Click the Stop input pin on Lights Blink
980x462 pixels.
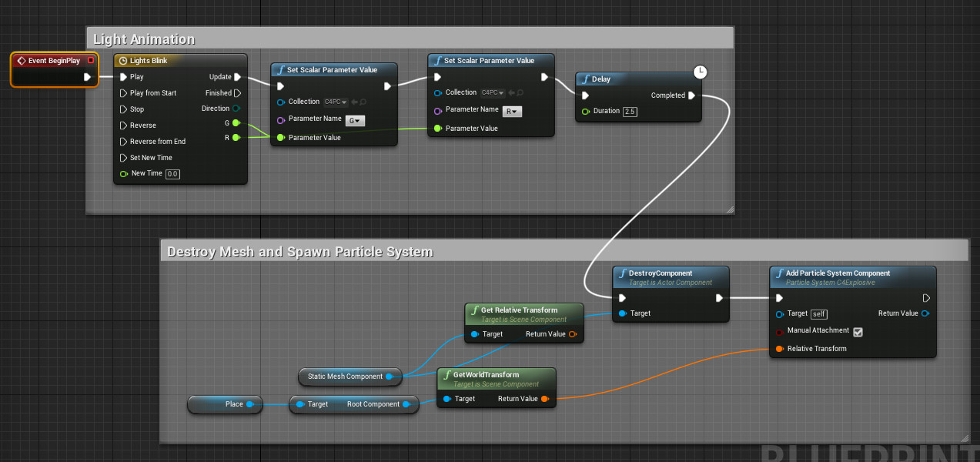[123, 109]
